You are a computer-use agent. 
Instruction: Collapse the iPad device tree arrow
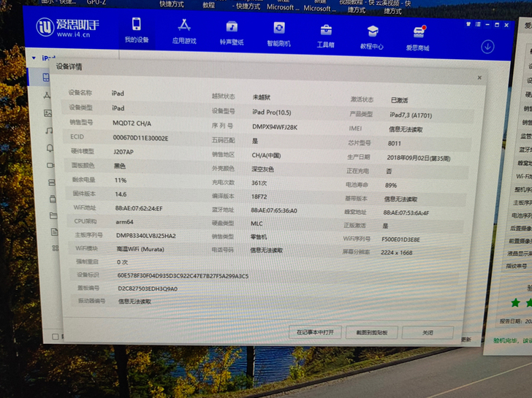[x=34, y=58]
